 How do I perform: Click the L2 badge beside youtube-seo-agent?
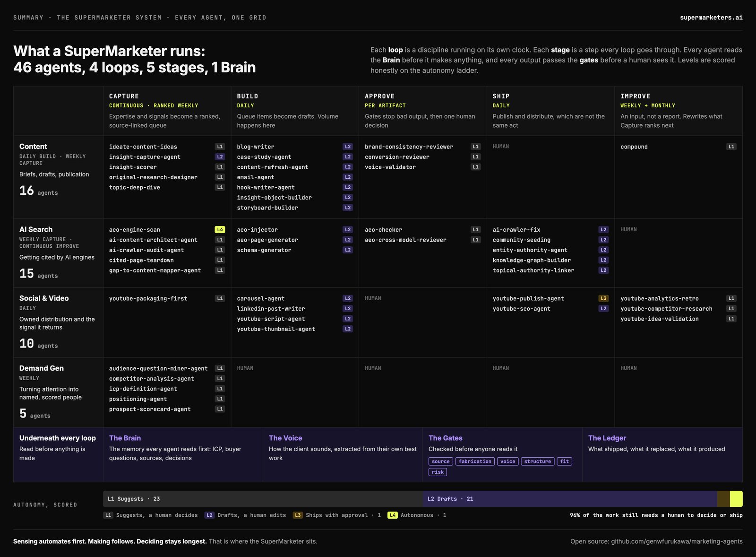(x=603, y=309)
